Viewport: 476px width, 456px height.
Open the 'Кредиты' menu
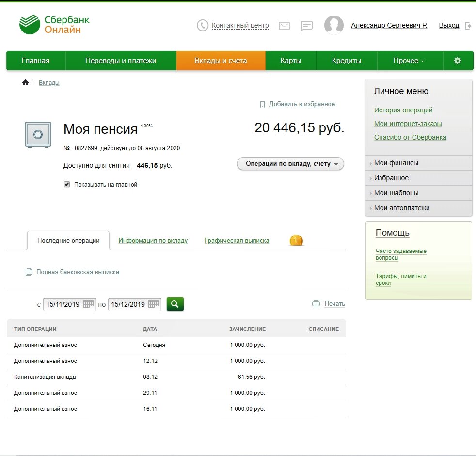point(347,61)
